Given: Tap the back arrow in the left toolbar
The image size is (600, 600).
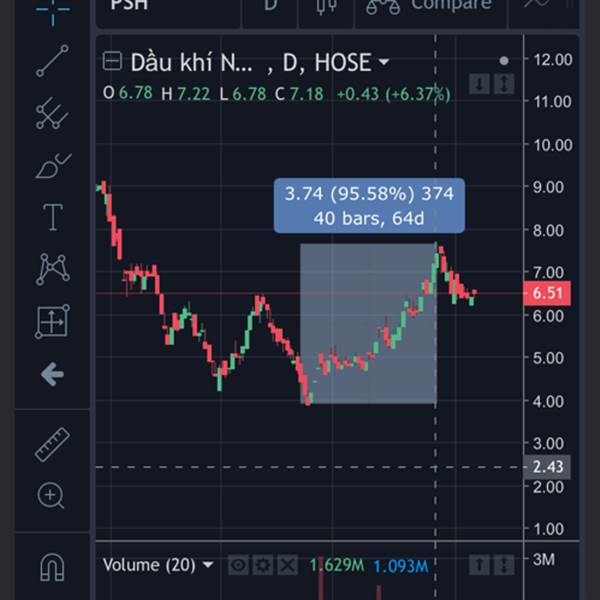Looking at the screenshot, I should tap(52, 374).
